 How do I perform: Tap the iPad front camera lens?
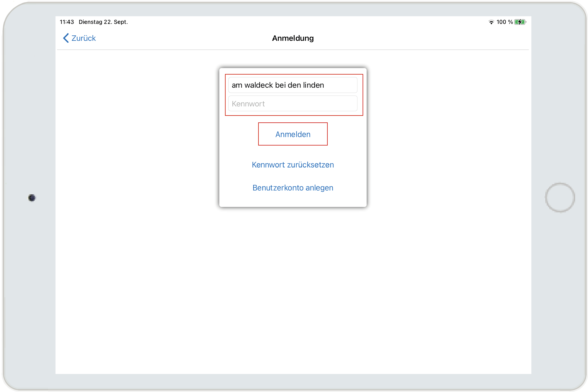[32, 198]
